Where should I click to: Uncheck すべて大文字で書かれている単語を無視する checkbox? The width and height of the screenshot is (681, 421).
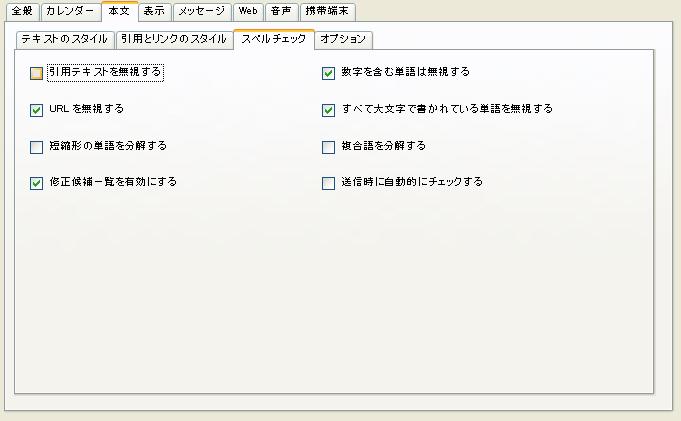328,110
